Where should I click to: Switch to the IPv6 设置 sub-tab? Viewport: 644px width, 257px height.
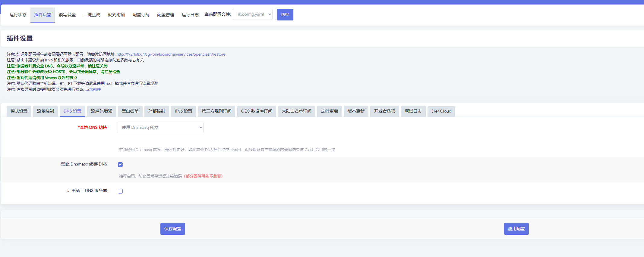click(183, 111)
